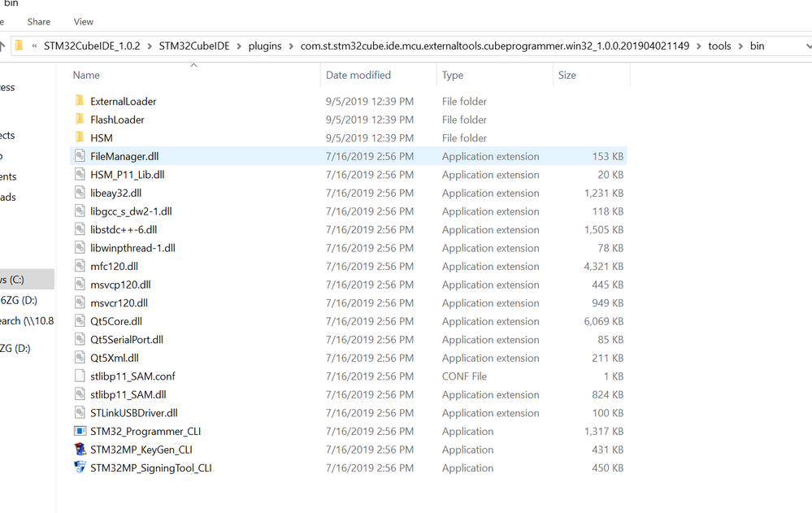The height and width of the screenshot is (513, 812).
Task: Click the STM32MP_KeyGen_CLI application icon
Action: click(80, 449)
